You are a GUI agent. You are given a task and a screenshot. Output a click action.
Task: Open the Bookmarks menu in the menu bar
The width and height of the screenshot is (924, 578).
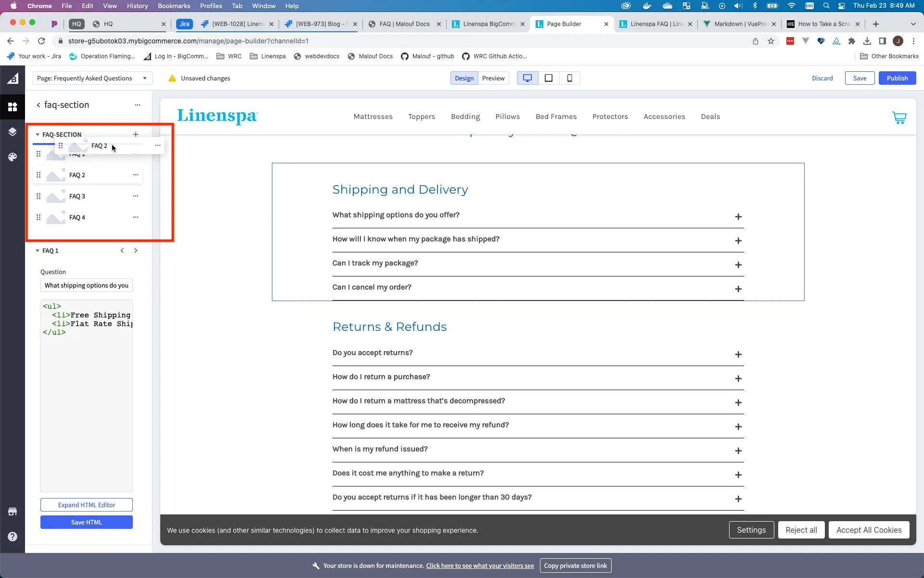(x=173, y=6)
